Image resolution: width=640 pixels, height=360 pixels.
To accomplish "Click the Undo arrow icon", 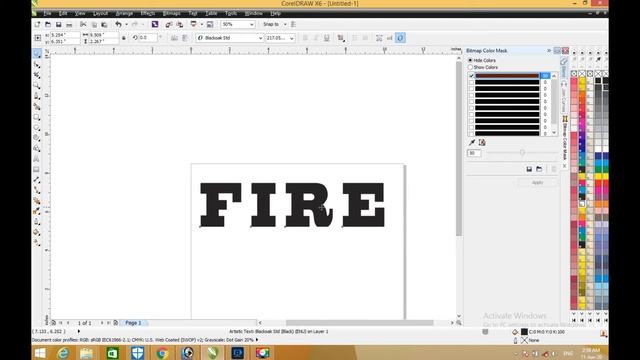I will click(118, 24).
